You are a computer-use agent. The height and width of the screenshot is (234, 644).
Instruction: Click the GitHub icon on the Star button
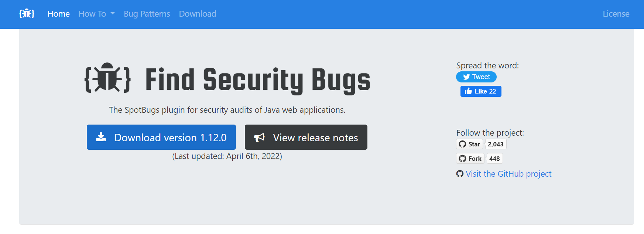tap(462, 144)
